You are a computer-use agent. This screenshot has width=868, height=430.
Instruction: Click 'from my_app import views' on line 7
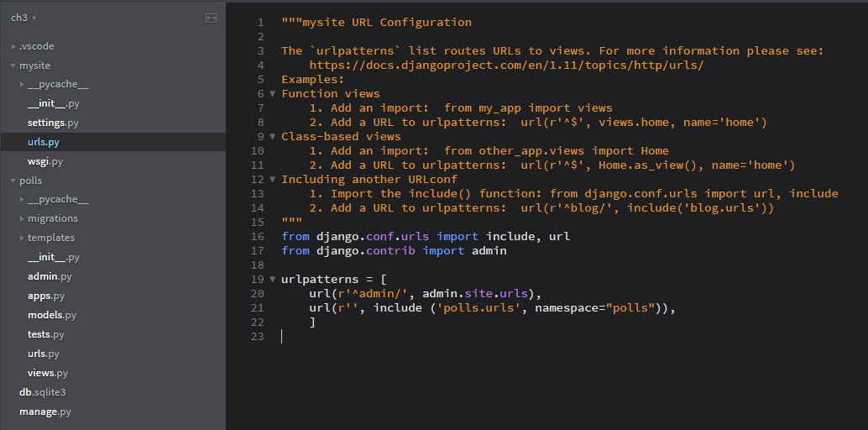[x=528, y=108]
